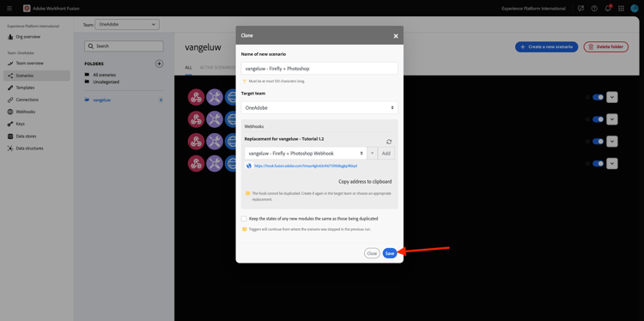Expand the Team OneAdobe dropdown
644x321 pixels.
tap(127, 25)
